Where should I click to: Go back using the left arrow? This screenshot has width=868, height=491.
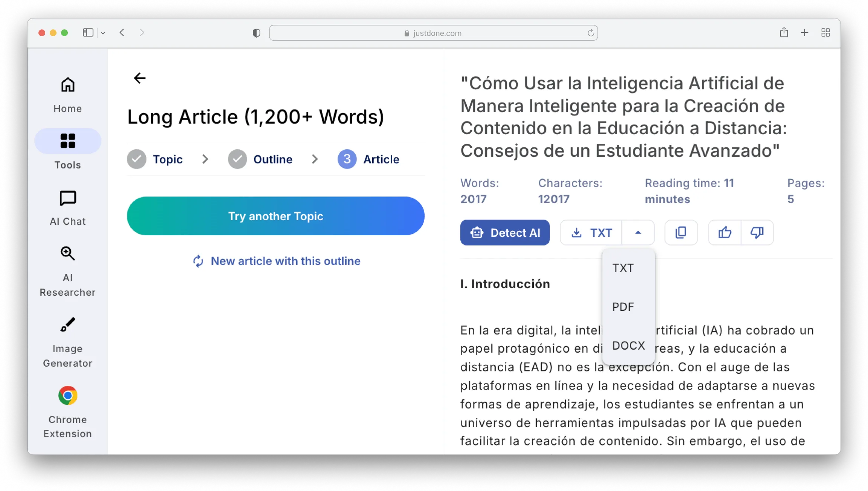point(140,78)
